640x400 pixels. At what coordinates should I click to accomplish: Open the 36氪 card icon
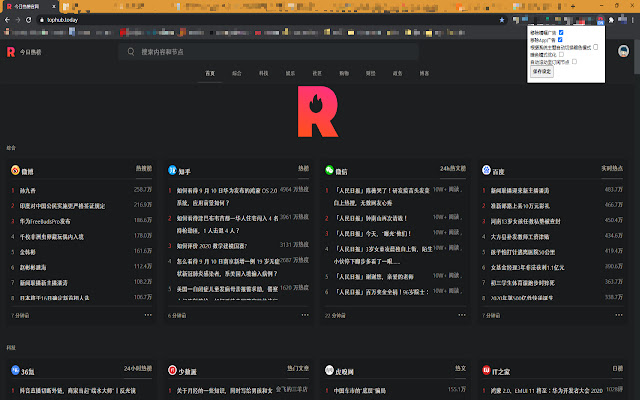coord(16,370)
